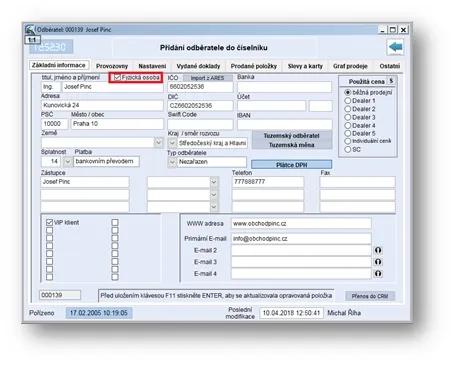Toggle the Fyzická osoba checkbox
The image size is (455, 366).
click(117, 77)
